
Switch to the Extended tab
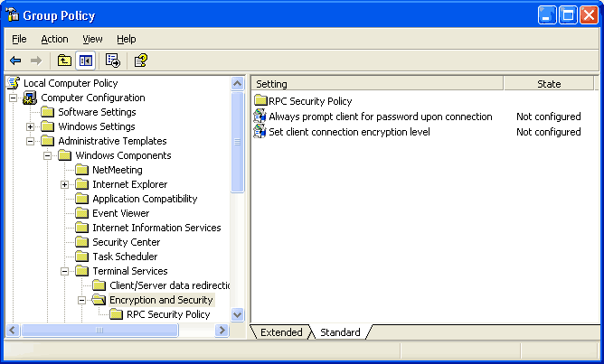[281, 332]
